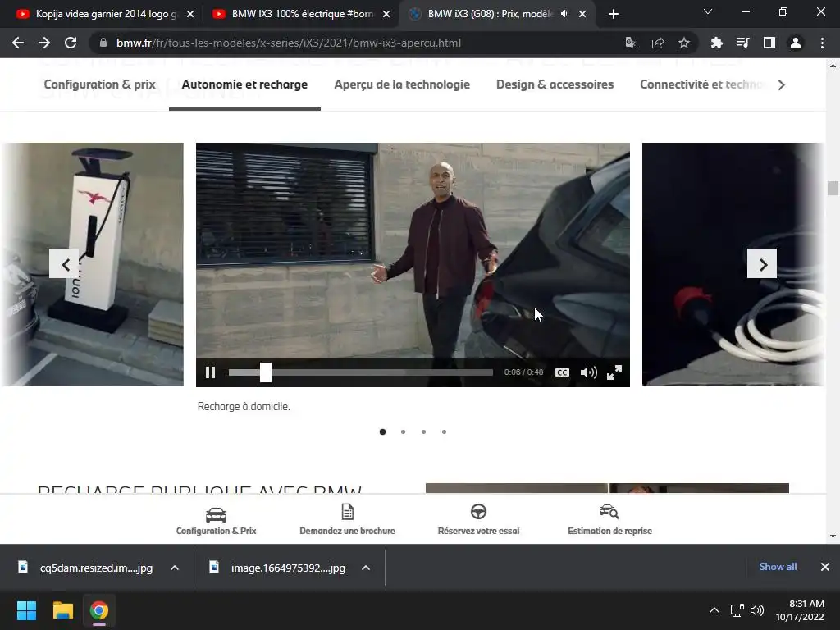
Task: Go forward in browser history
Action: tap(44, 43)
